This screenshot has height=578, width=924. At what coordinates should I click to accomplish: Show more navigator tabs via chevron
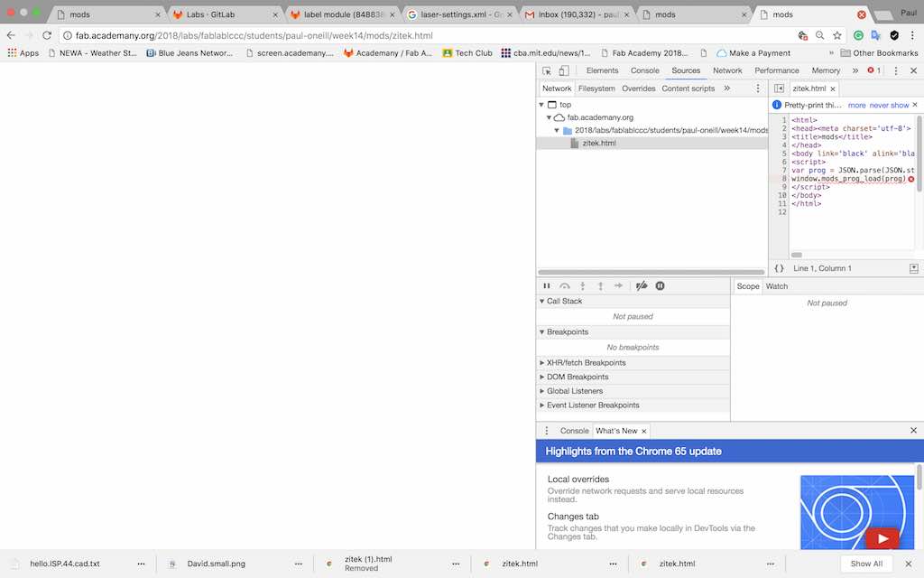coord(727,89)
